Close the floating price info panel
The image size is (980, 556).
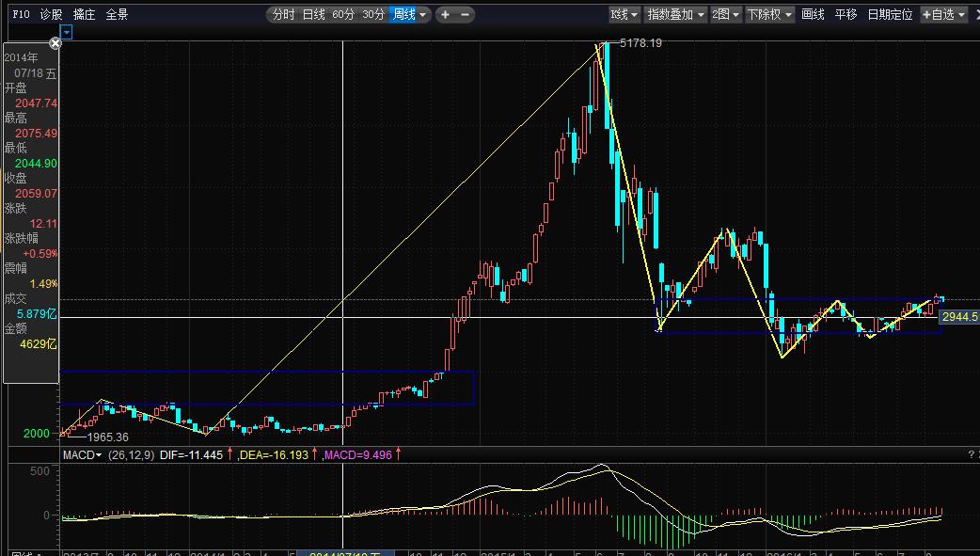(x=55, y=43)
